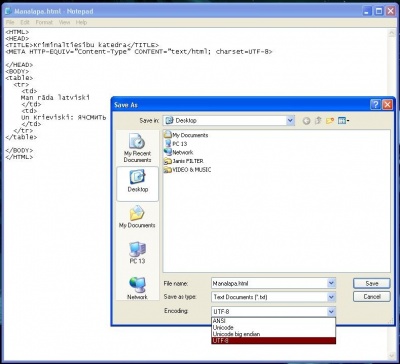Screen dimensions: 400x364
Task: Open the View menu icon in Save As
Action: click(x=343, y=121)
